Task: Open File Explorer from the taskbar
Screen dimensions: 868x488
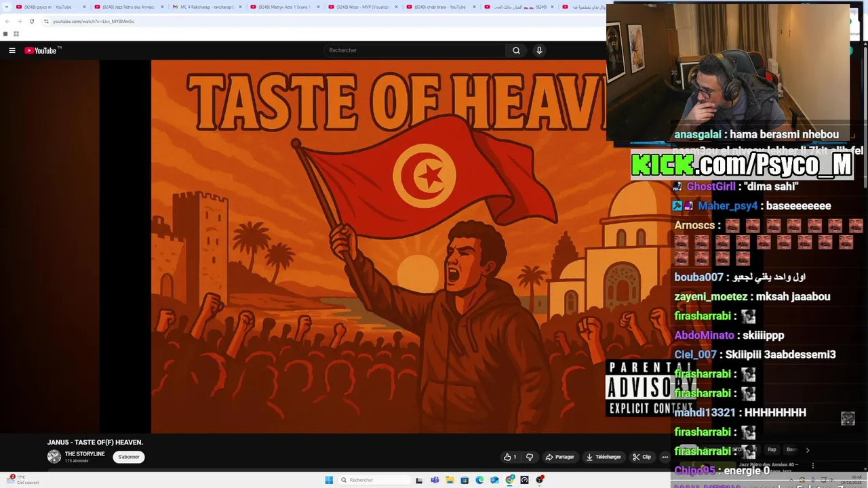Action: (450, 480)
